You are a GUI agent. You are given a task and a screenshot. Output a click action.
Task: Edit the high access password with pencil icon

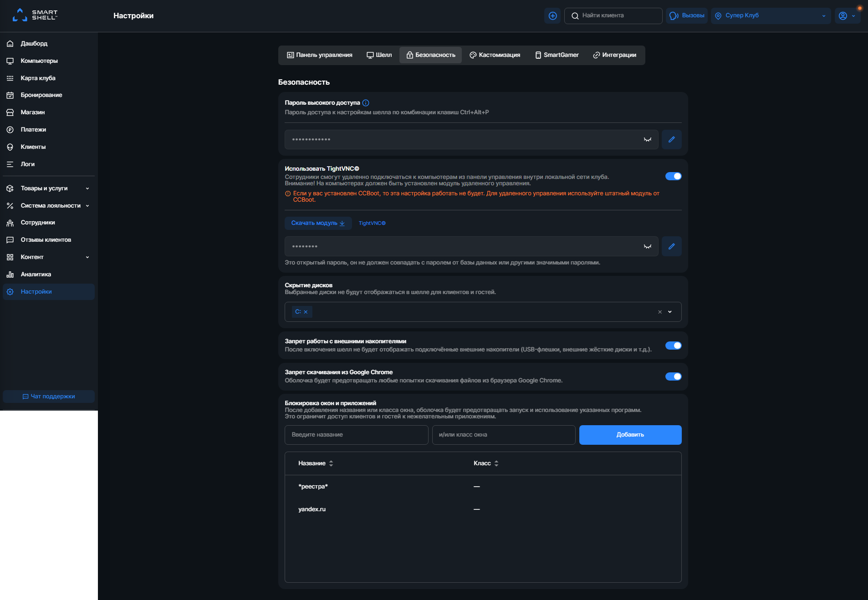click(x=671, y=139)
